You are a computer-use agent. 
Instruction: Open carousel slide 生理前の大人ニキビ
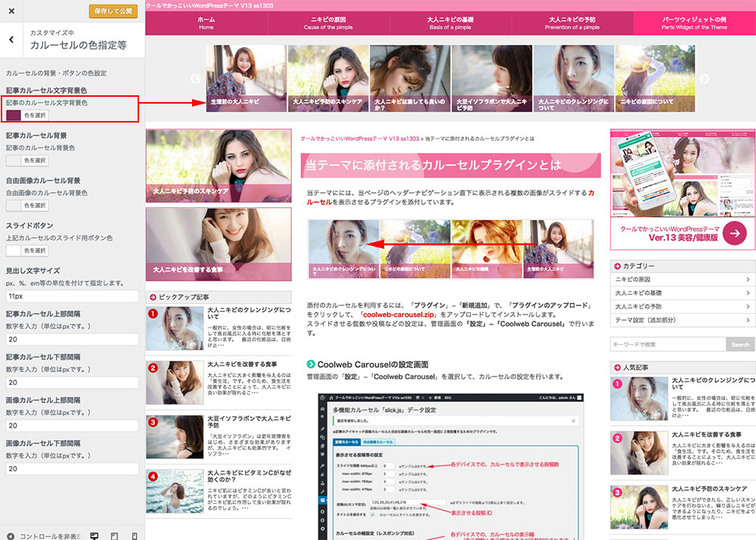[x=246, y=79]
